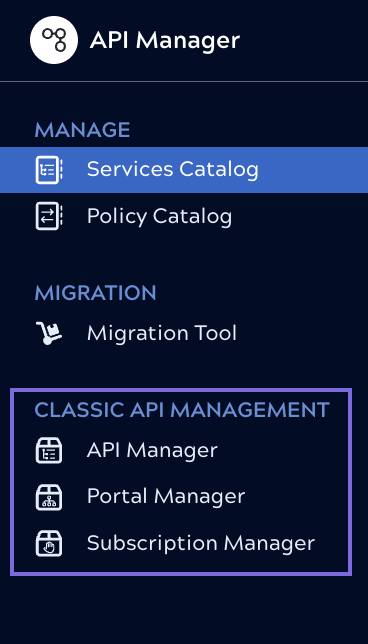Click the CLASSIC API MANAGEMENT heading
Viewport: 368px width, 644px height.
click(x=182, y=410)
